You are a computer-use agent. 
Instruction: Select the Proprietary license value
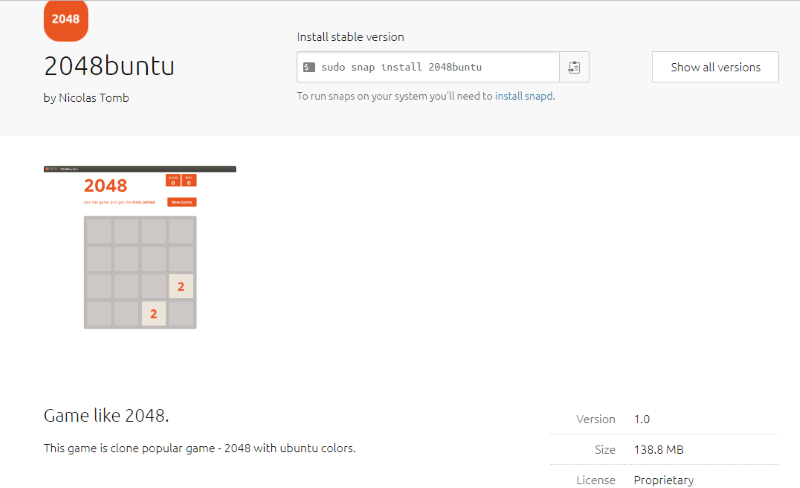[664, 480]
